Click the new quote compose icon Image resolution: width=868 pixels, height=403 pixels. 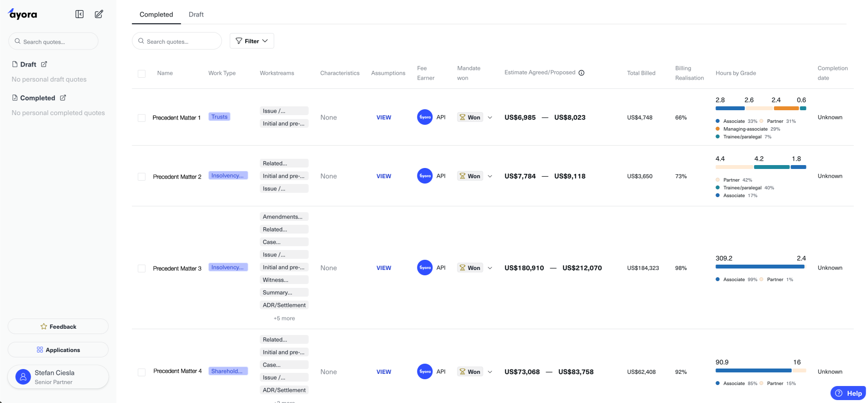tap(99, 15)
